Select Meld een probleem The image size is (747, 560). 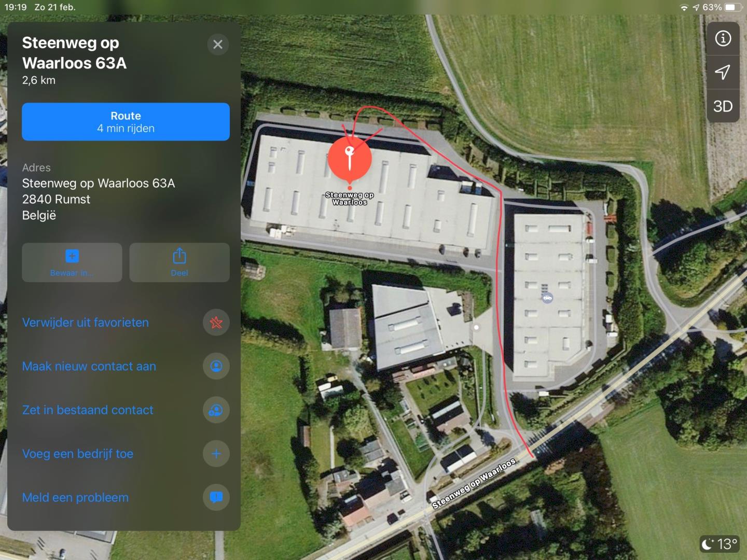[75, 497]
